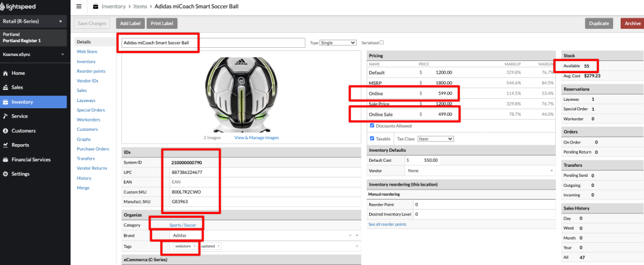Click the UPC input field
Screen dimensions: 644x265
(x=265, y=172)
